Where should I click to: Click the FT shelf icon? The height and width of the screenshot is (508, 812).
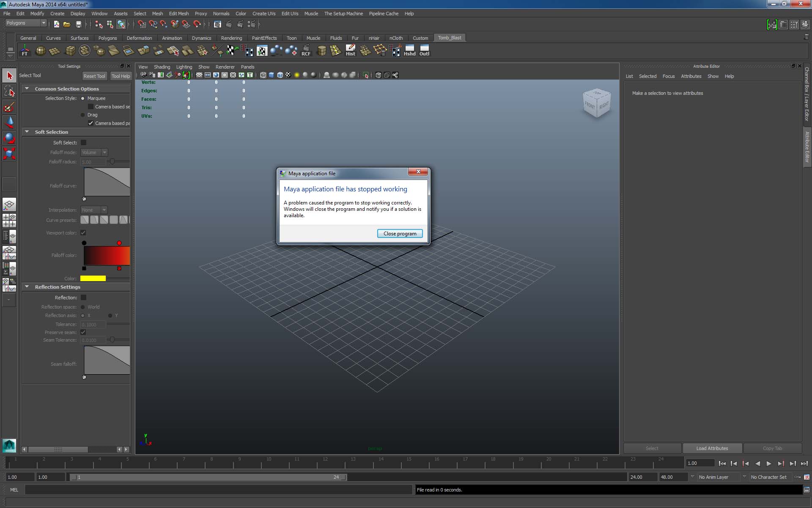tap(25, 51)
